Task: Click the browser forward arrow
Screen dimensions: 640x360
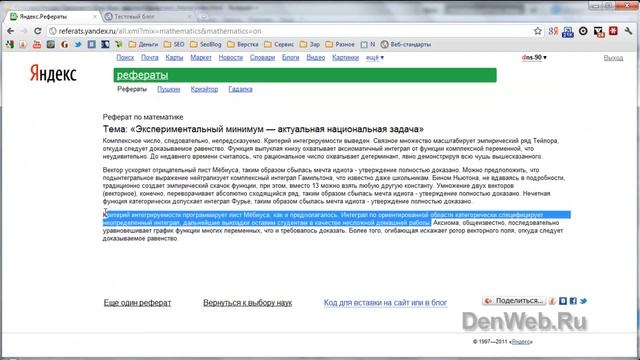Action: (24, 31)
